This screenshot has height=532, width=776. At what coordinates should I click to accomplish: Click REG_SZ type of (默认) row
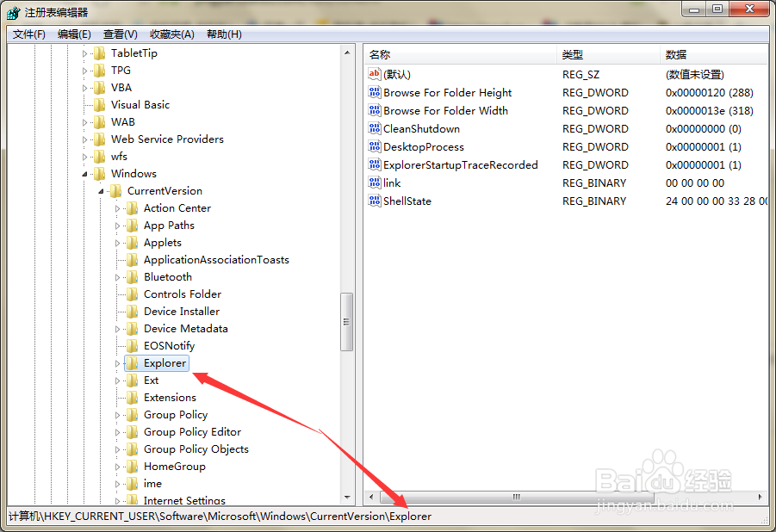pyautogui.click(x=580, y=74)
